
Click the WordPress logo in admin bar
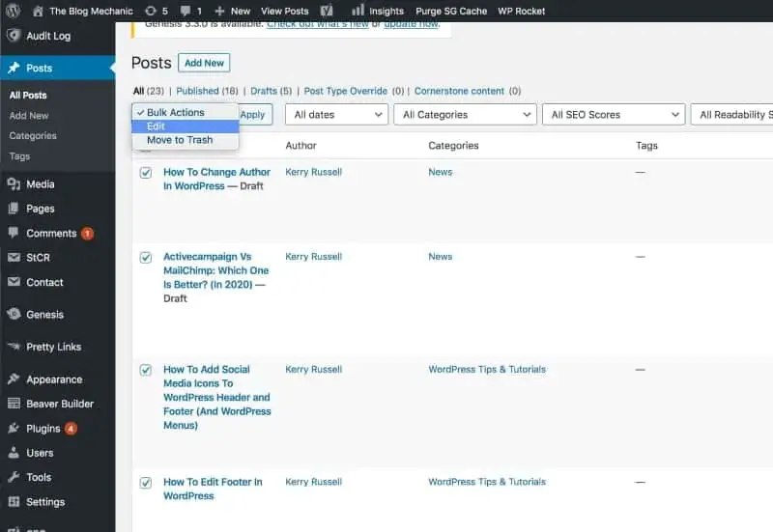click(13, 11)
